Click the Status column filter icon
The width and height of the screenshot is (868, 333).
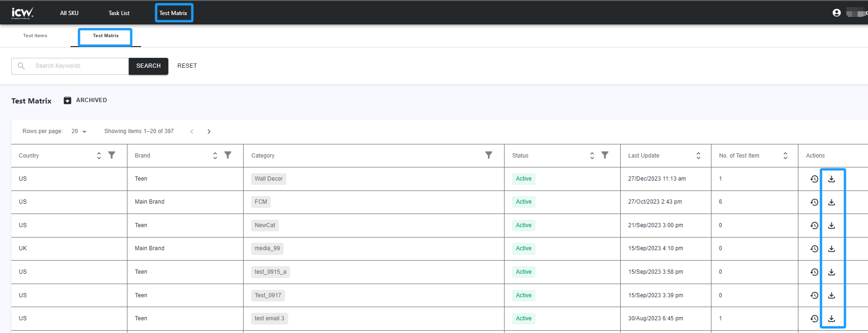[605, 155]
